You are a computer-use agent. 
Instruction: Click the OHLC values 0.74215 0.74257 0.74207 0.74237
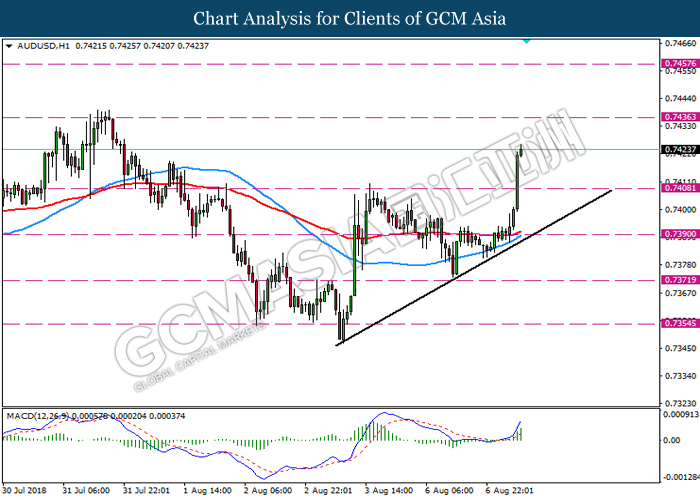142,46
